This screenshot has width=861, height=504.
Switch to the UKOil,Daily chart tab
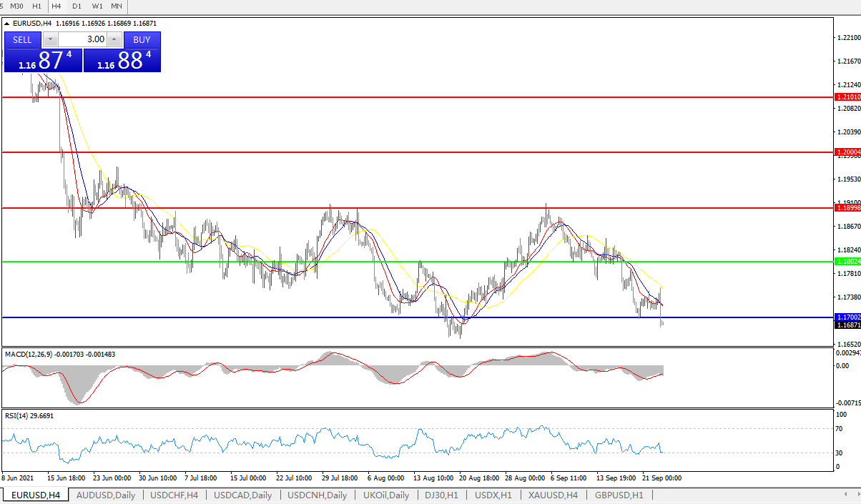tap(385, 495)
